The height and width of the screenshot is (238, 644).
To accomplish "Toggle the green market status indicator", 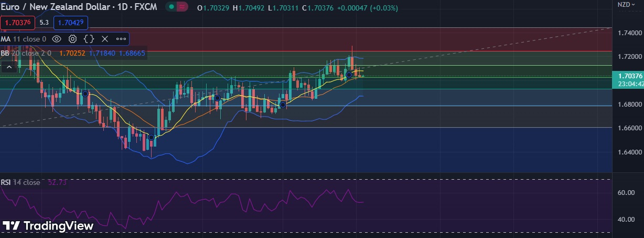I will pos(171,7).
